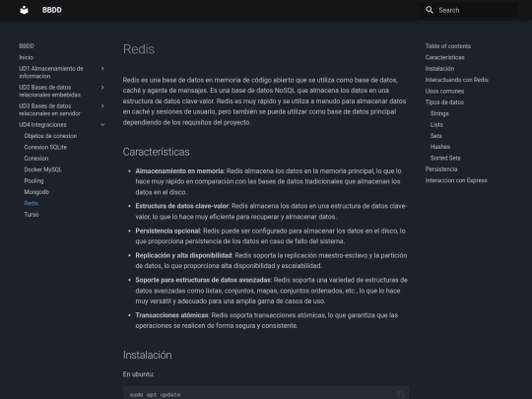Open the Mongodb page
This screenshot has width=532, height=399.
point(36,192)
